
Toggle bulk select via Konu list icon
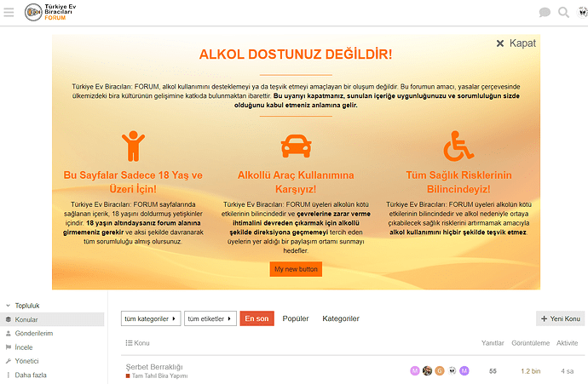click(x=129, y=343)
